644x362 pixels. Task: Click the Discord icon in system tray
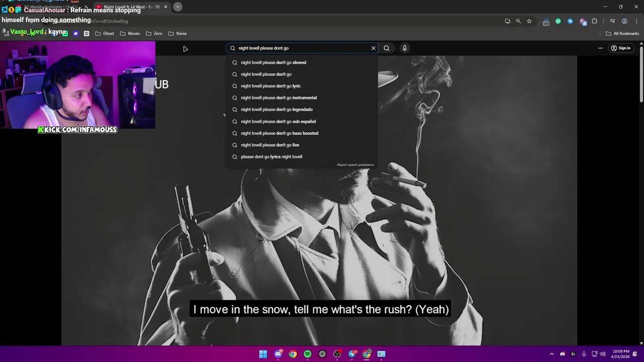click(x=562, y=354)
